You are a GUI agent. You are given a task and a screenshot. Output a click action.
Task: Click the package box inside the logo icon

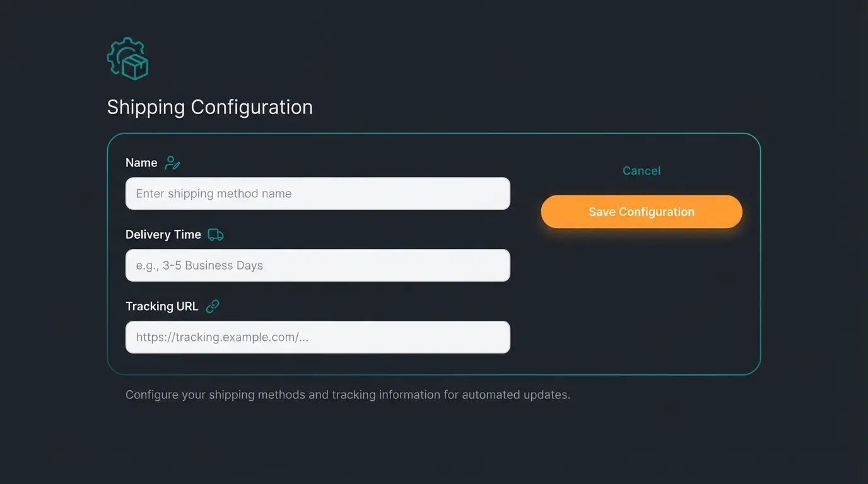coord(134,67)
